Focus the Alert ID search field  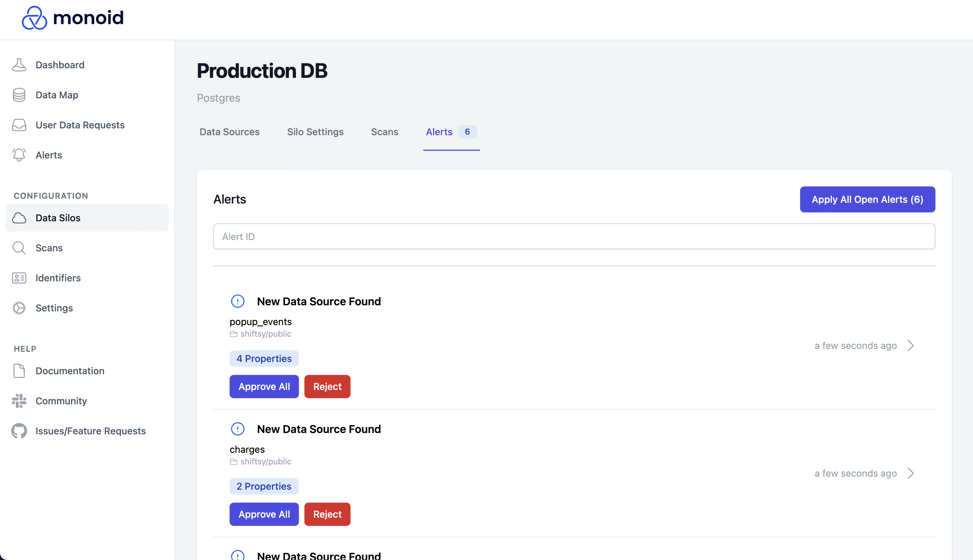tap(574, 236)
